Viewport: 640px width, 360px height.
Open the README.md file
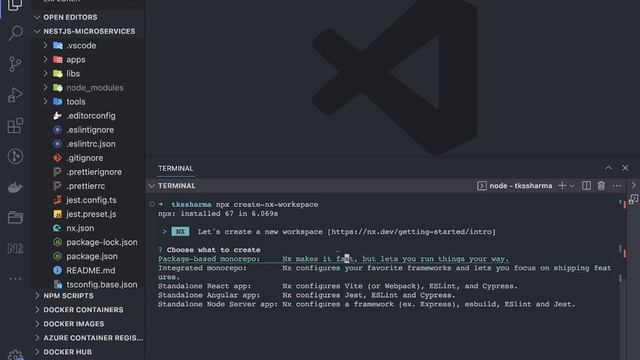click(88, 270)
